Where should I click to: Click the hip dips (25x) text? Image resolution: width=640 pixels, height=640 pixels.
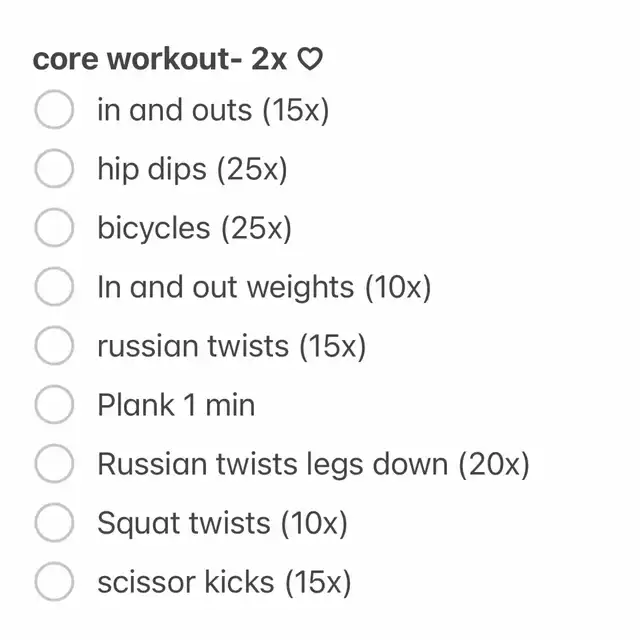[192, 170]
